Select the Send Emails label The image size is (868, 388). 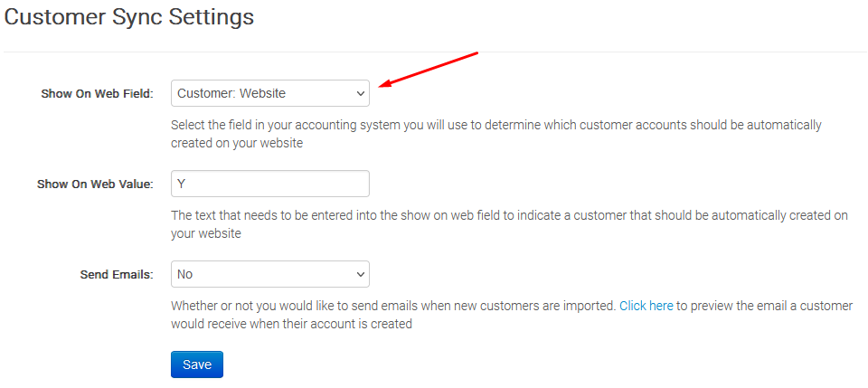point(117,274)
